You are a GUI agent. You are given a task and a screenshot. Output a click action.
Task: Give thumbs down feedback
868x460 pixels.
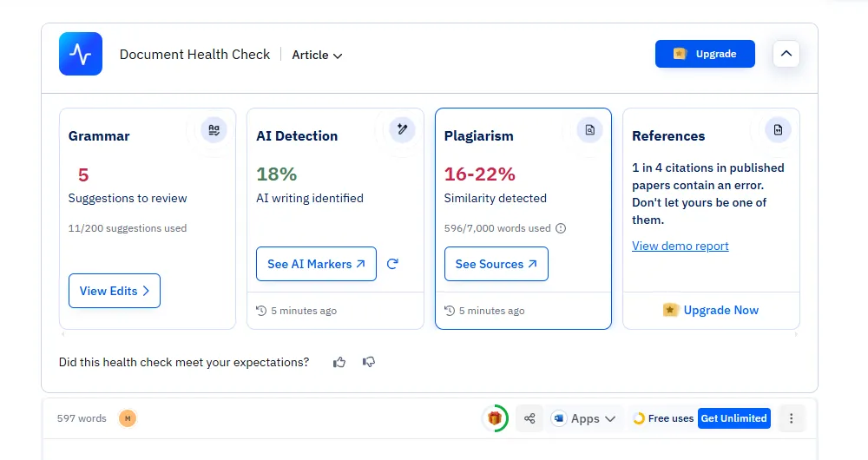[369, 362]
